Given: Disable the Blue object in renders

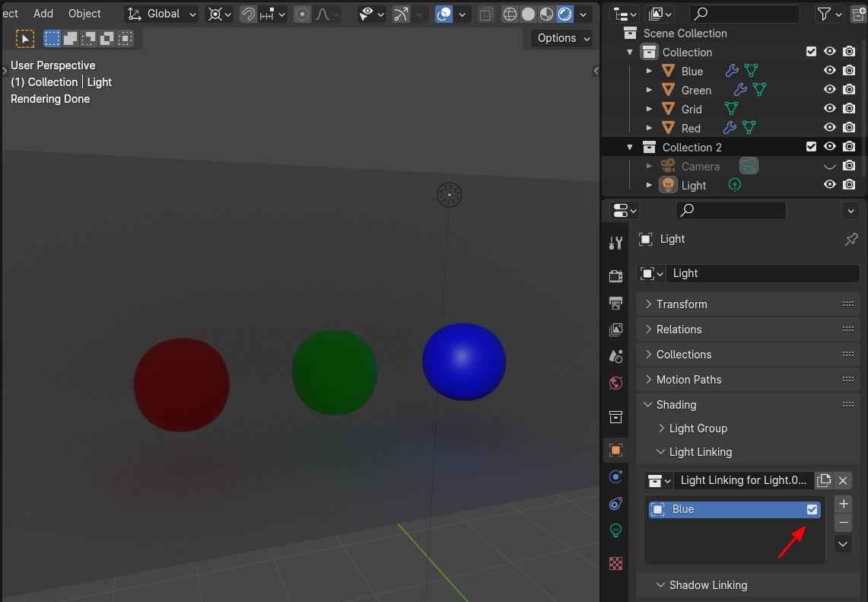Looking at the screenshot, I should pos(849,70).
